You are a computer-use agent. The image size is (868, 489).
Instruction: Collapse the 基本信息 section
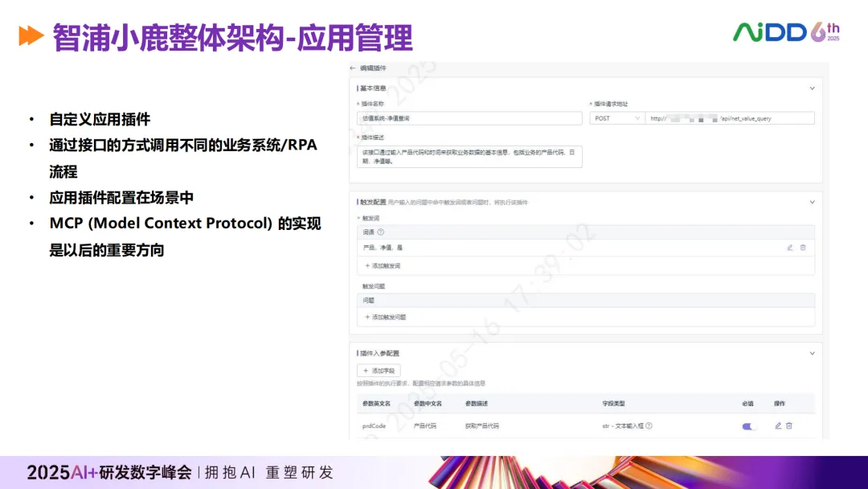point(812,88)
